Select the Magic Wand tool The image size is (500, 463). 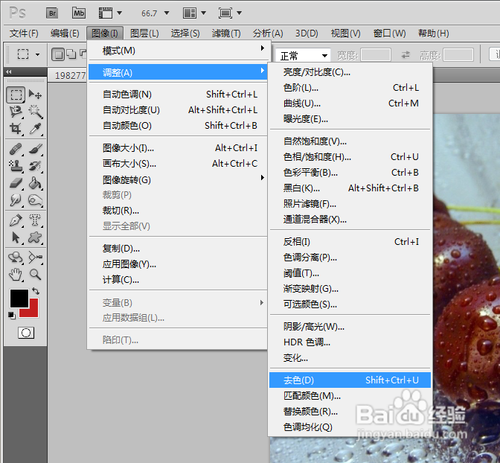pos(35,112)
